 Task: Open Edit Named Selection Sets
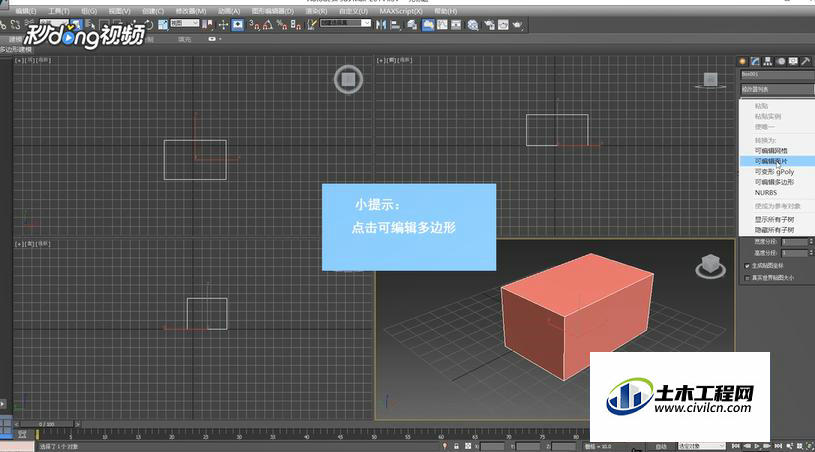[x=312, y=24]
